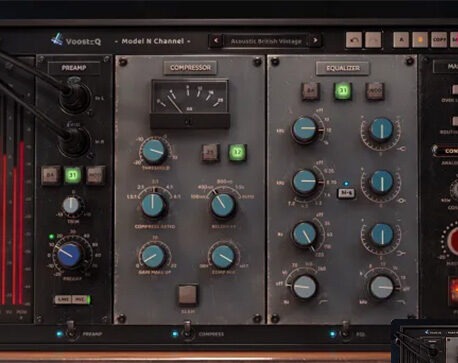Viewport: 458px width, 363px height.
Task: Click the low-pass filter frequency knob
Action: (382, 287)
